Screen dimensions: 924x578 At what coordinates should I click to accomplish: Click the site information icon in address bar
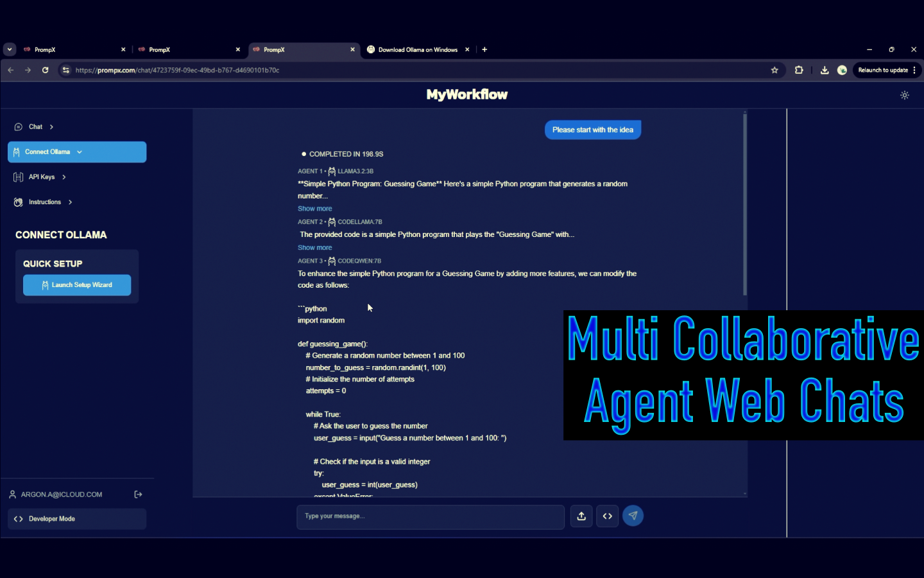click(65, 71)
